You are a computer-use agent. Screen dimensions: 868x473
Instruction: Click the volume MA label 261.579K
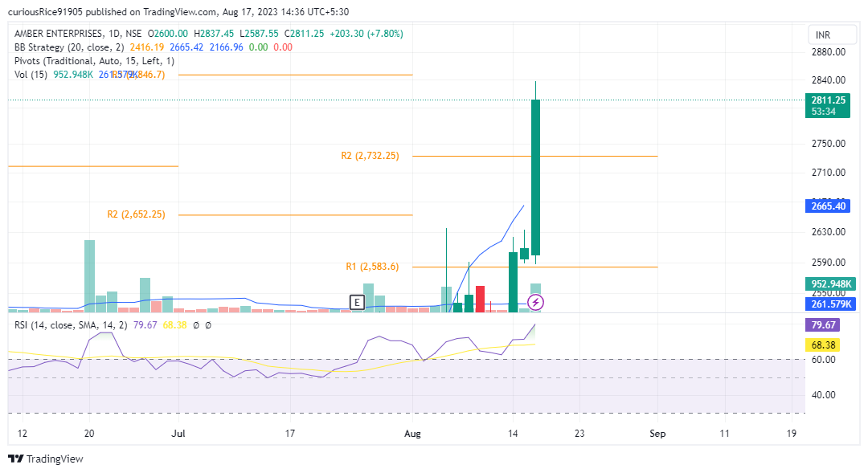click(830, 304)
